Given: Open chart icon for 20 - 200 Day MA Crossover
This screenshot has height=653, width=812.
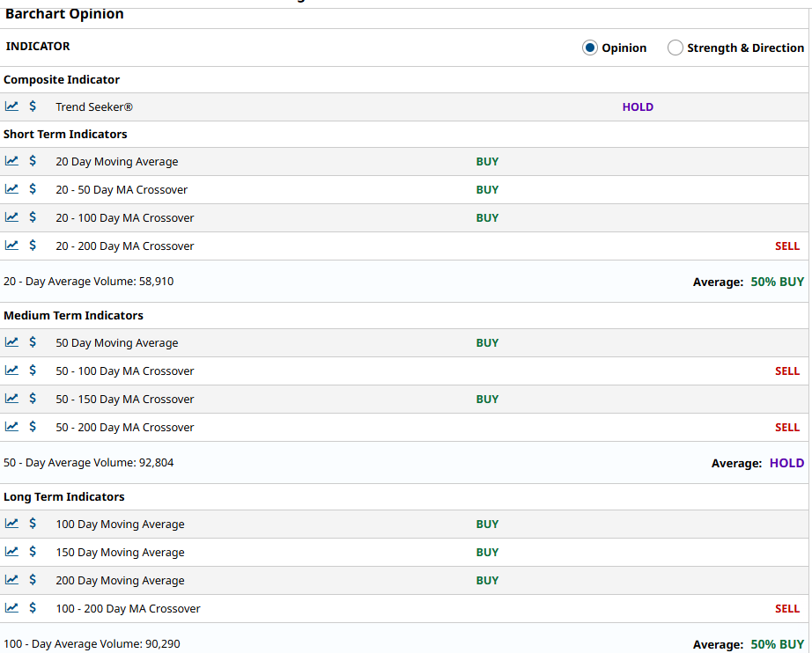Looking at the screenshot, I should click(x=11, y=246).
